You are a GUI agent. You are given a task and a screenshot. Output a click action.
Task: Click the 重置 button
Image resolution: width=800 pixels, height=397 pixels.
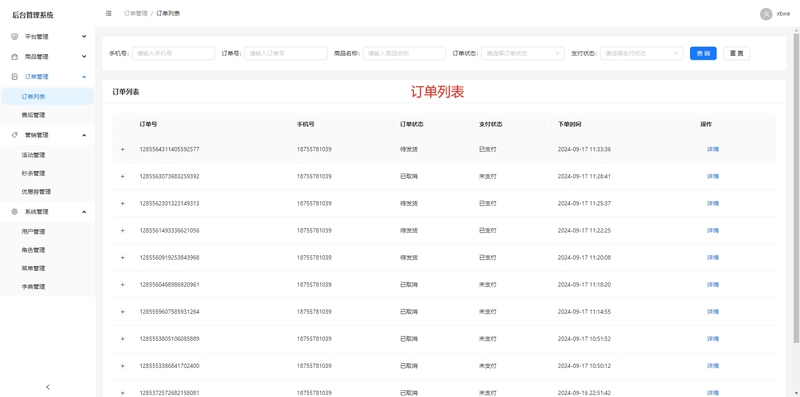pos(736,53)
